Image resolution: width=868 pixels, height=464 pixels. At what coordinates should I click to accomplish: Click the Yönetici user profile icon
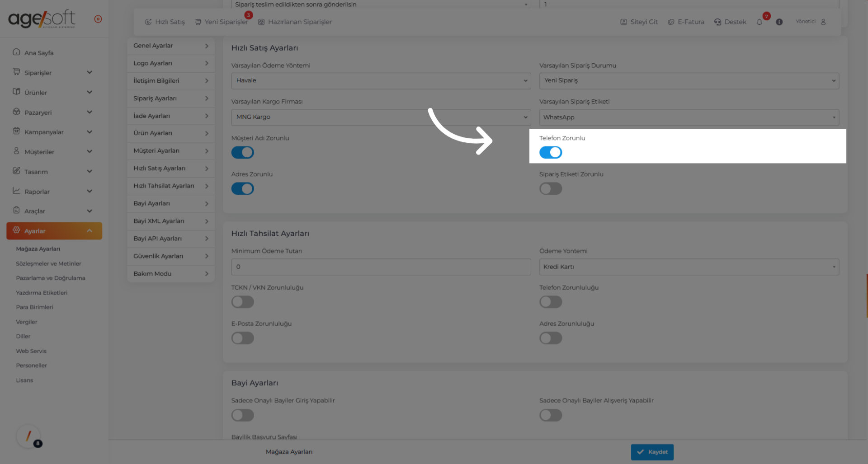click(x=823, y=22)
